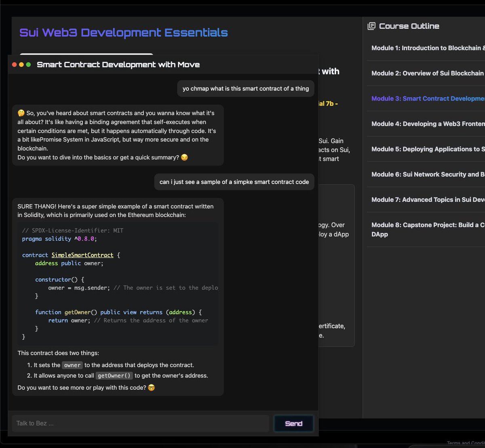The image size is (485, 448).
Task: Click the inline 'getOwner()' code chip
Action: click(x=114, y=376)
